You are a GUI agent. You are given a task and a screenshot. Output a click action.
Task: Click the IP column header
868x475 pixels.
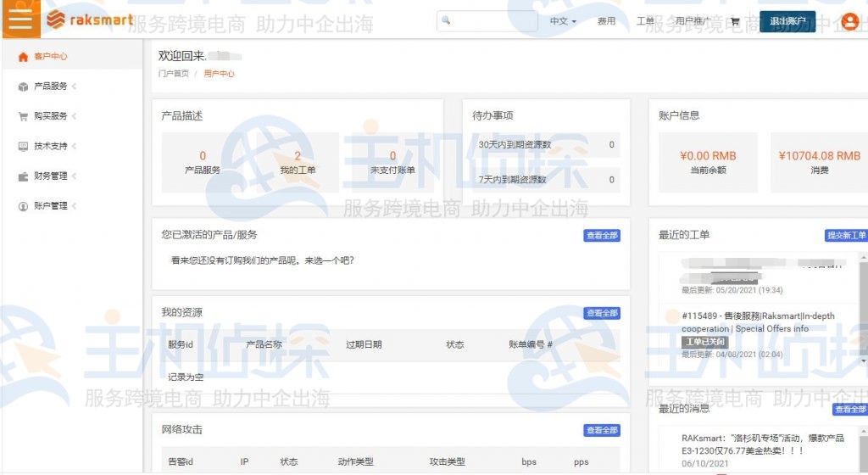tap(244, 461)
